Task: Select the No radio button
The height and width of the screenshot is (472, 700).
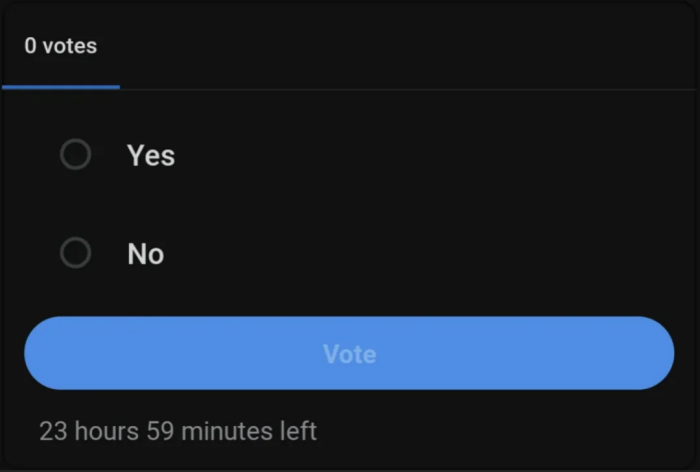Action: 76,254
